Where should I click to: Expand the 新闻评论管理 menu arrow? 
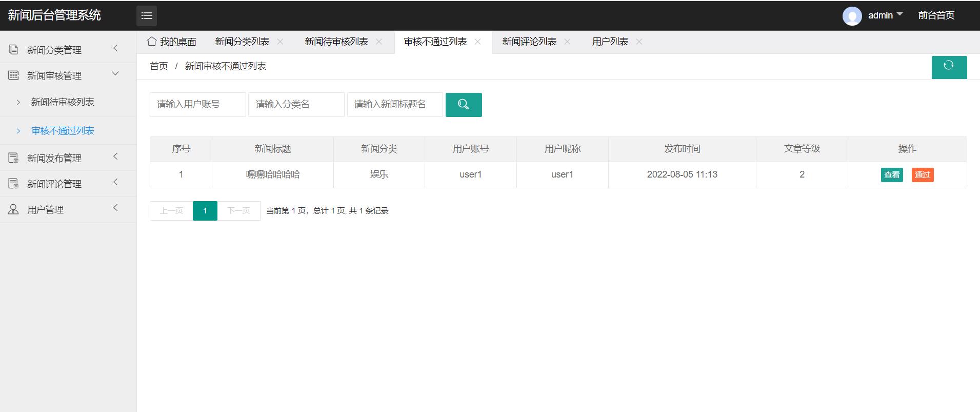coord(115,182)
